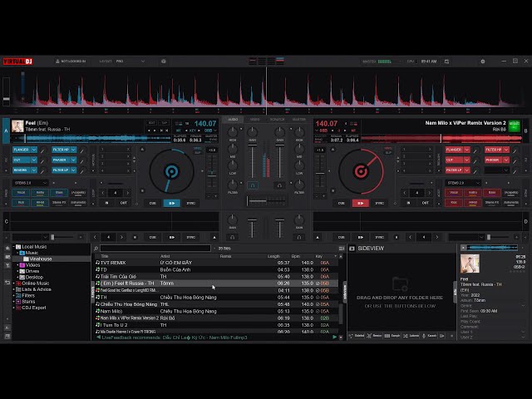Toggle FLANGER effect on deck B
This screenshot has width=532, height=399.
point(455,150)
